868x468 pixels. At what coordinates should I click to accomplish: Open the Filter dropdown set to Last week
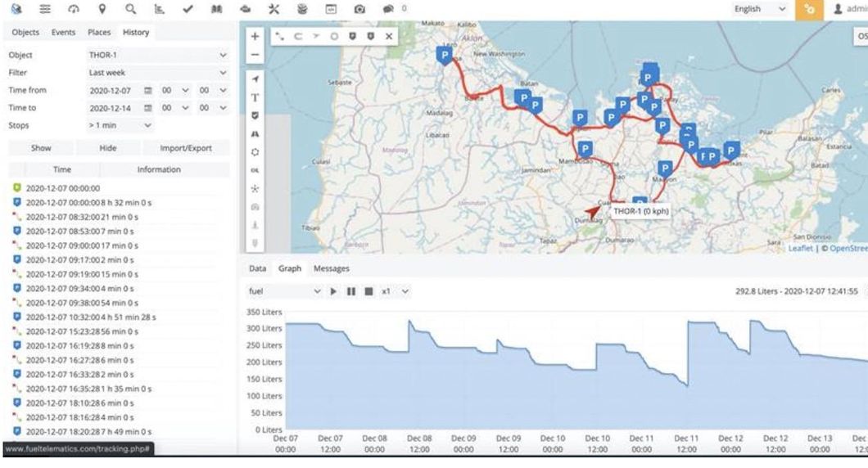click(x=156, y=72)
